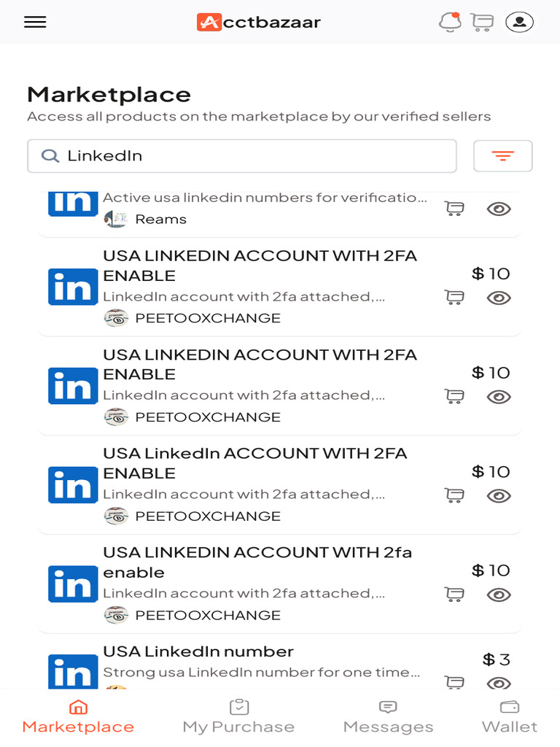View details of Reams listing eye icon
Viewport: 560px width, 747px height.
[x=499, y=209]
